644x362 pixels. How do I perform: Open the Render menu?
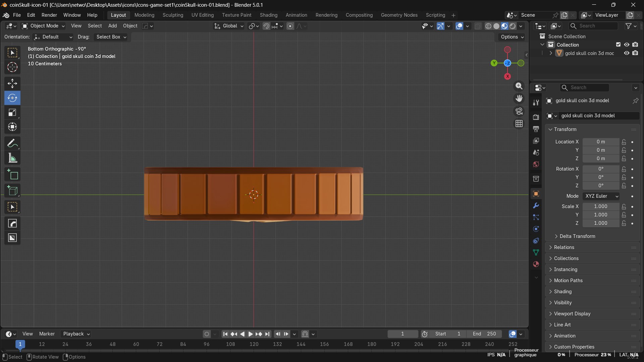tap(49, 15)
